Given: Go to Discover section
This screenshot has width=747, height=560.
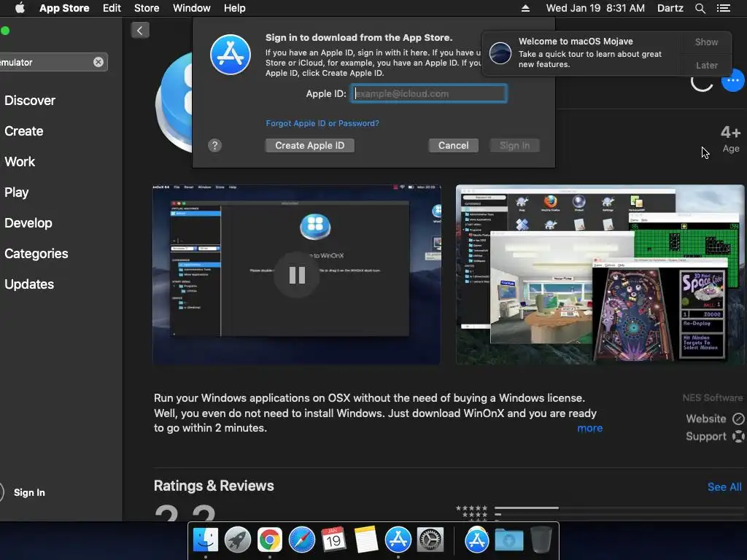Looking at the screenshot, I should (x=29, y=101).
